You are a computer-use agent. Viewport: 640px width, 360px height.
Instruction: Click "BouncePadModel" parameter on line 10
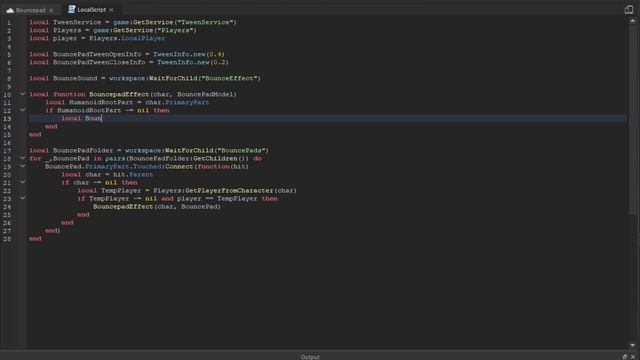205,94
